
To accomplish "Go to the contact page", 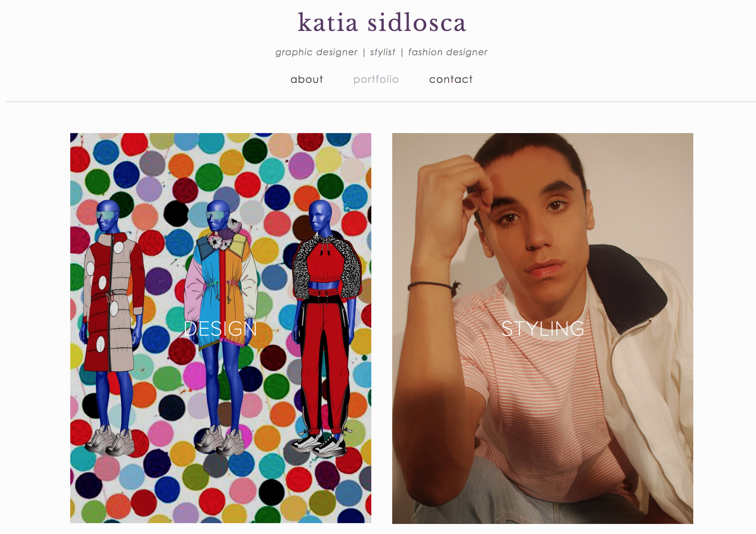I will coord(451,80).
